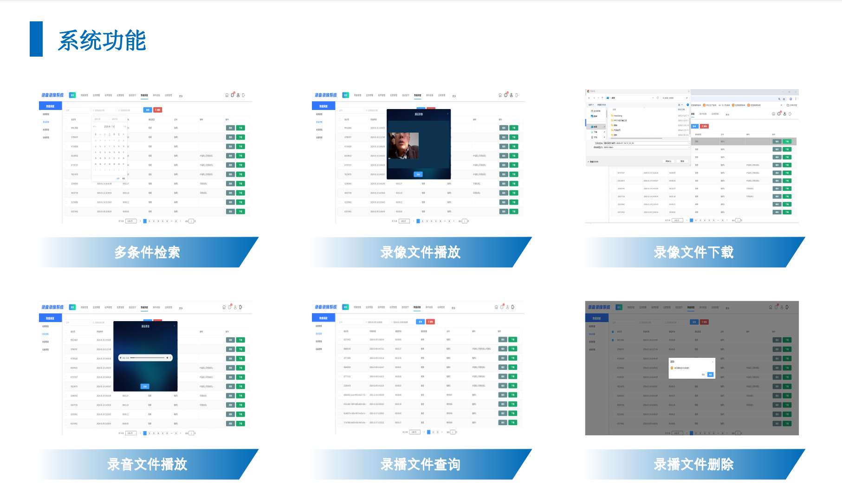This screenshot has height=504, width=842.
Task: Tick the header select-all checkbox in the 多条件检索 table
Action: tap(66, 120)
